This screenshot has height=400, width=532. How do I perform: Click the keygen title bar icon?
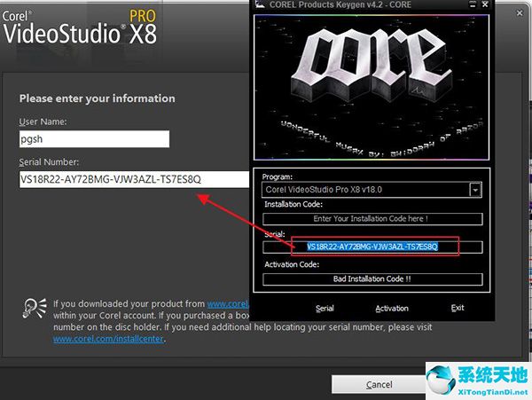coord(259,5)
